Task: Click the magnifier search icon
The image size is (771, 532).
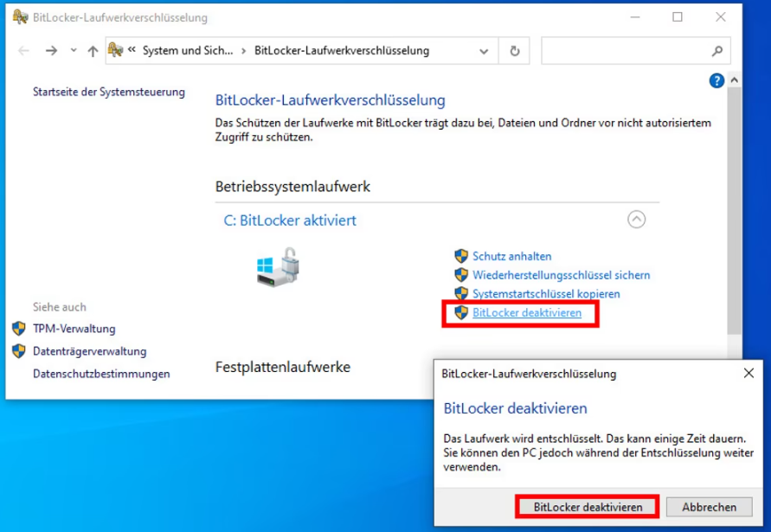Action: (717, 51)
